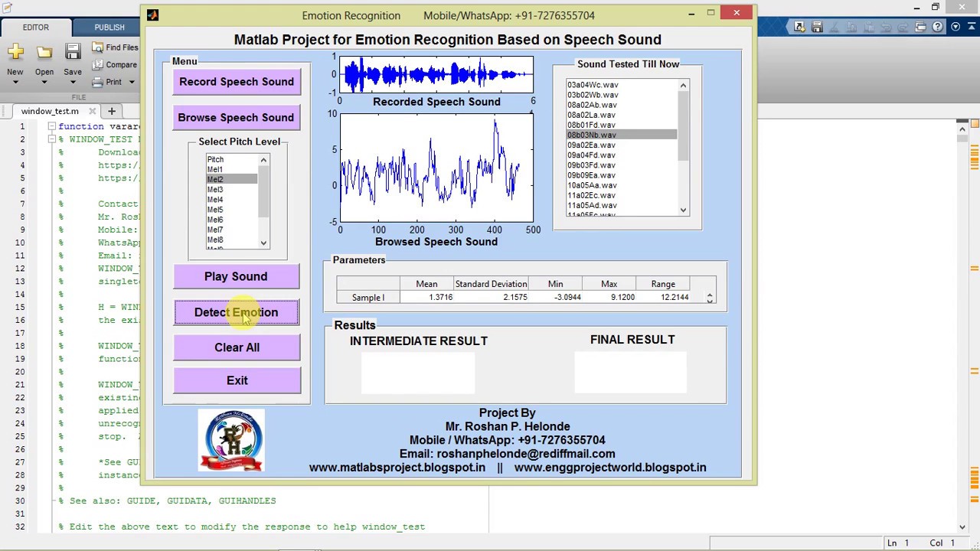Click the switch windows icon in quick access
This screenshot has height=551, width=980.
[x=921, y=27]
